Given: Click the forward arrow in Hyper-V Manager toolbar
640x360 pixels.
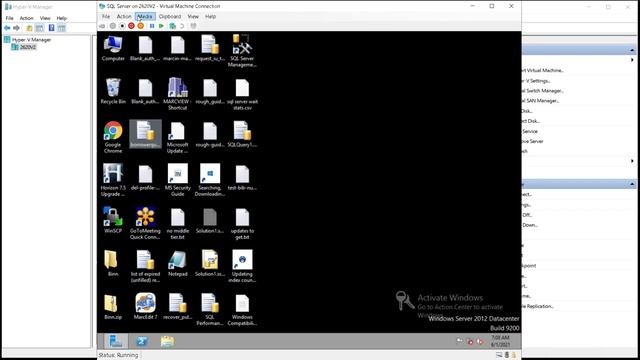Looking at the screenshot, I should click(16, 28).
